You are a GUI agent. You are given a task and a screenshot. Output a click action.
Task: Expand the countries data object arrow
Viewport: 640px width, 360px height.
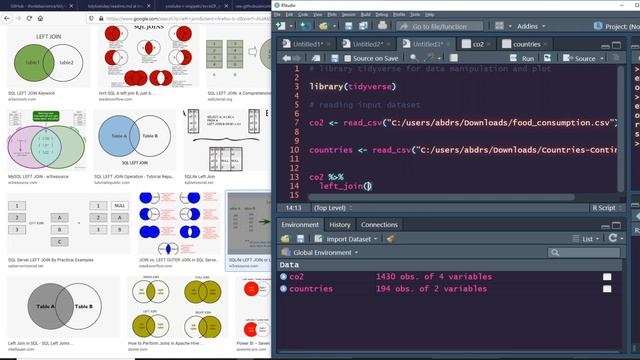[x=283, y=289]
